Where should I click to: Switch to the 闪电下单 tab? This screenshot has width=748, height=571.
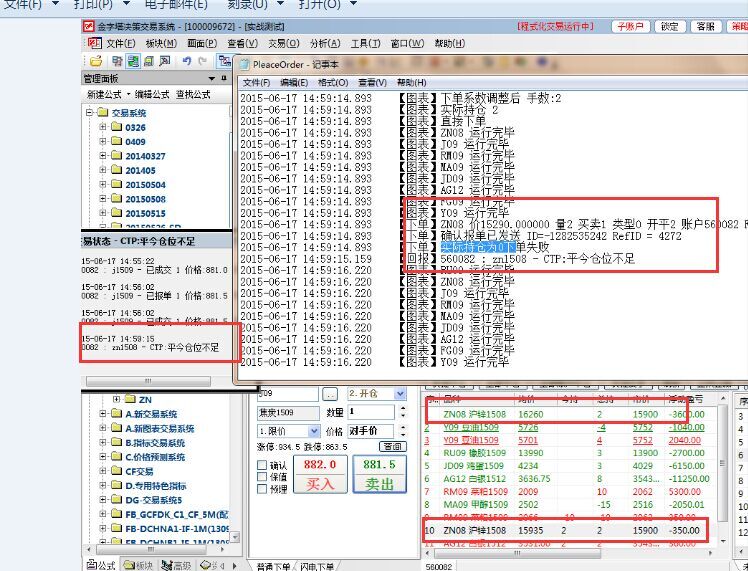(318, 566)
